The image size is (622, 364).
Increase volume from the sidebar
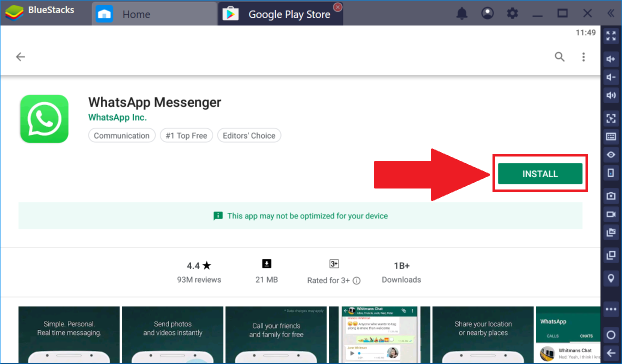click(x=610, y=59)
